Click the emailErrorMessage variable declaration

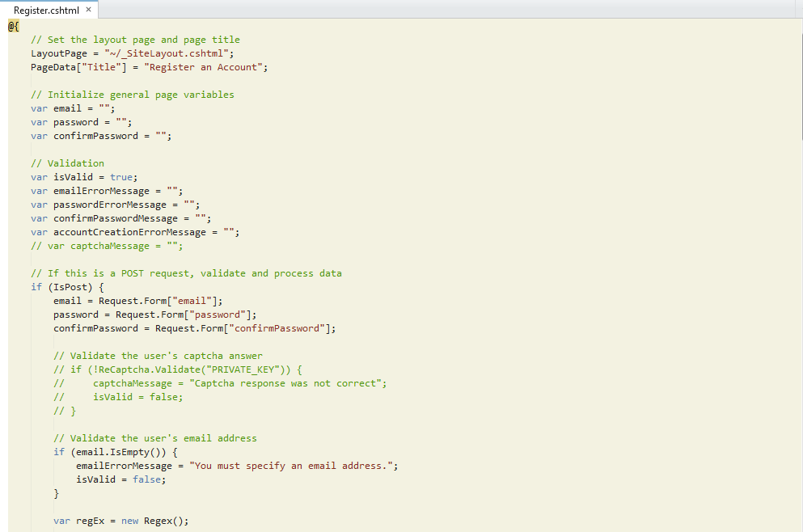click(x=107, y=191)
